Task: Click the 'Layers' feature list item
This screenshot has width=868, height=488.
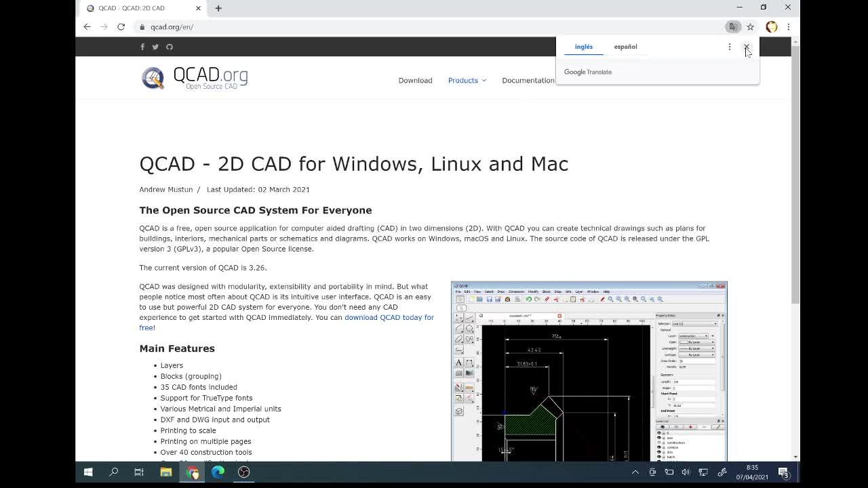Action: coord(172,365)
